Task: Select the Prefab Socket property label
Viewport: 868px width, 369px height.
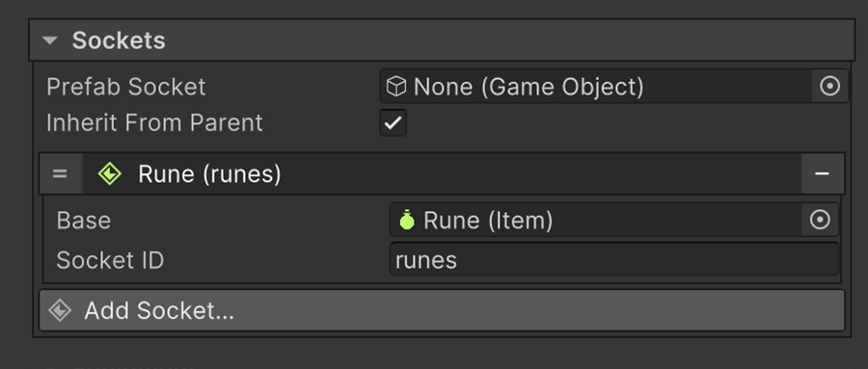Action: [126, 87]
